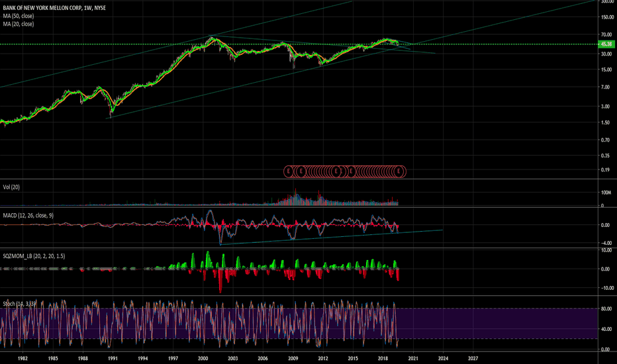Click the -10.00 SQZMOM axis label

pyautogui.click(x=606, y=288)
